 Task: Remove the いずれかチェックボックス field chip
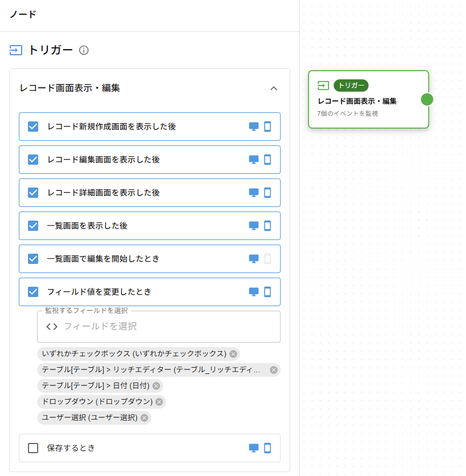233,354
